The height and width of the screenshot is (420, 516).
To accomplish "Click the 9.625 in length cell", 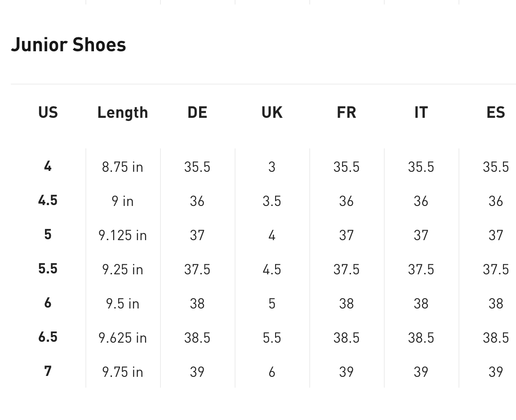I will point(123,338).
